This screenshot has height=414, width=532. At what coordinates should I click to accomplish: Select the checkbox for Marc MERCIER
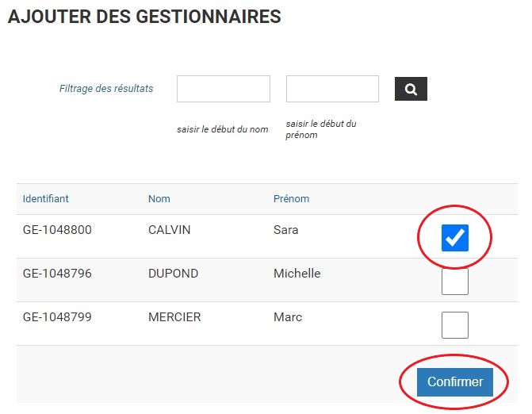click(x=454, y=325)
